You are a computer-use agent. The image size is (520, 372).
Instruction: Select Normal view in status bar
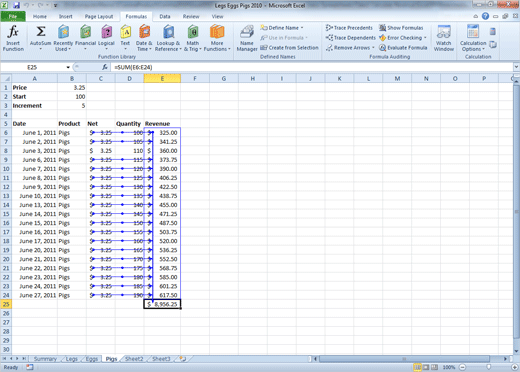417,367
